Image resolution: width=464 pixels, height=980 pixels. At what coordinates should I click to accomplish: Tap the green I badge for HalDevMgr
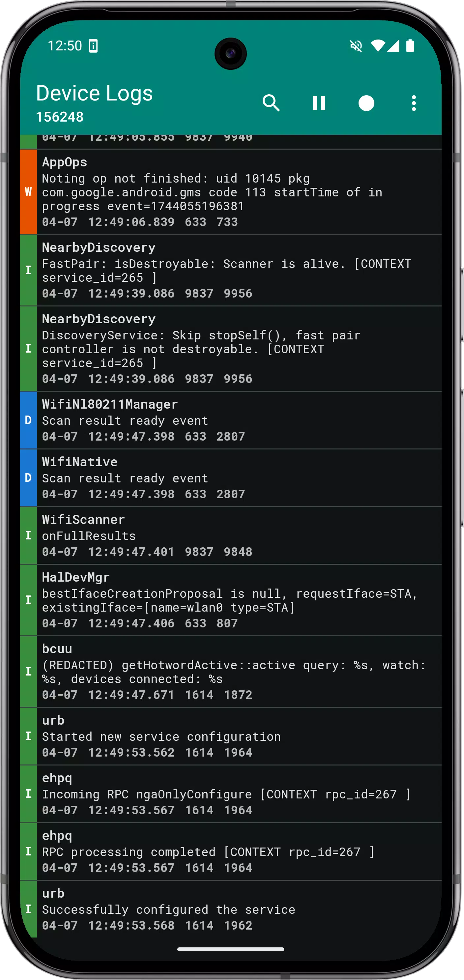click(28, 600)
